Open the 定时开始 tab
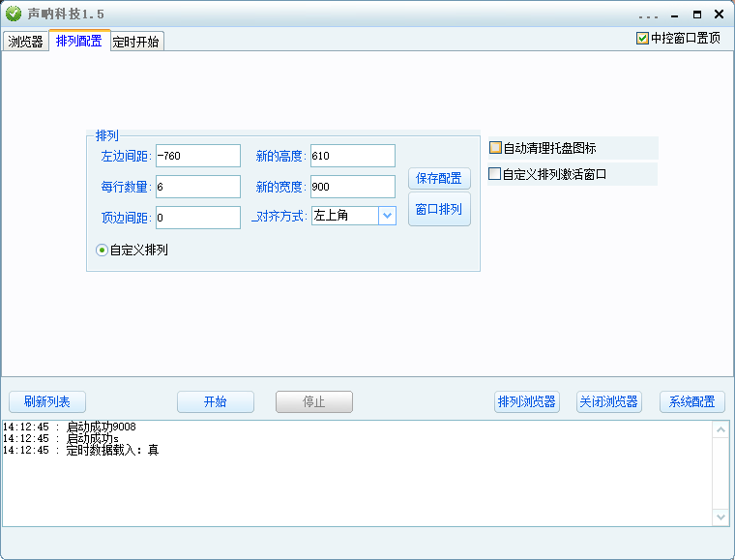Image resolution: width=735 pixels, height=560 pixels. tap(136, 42)
